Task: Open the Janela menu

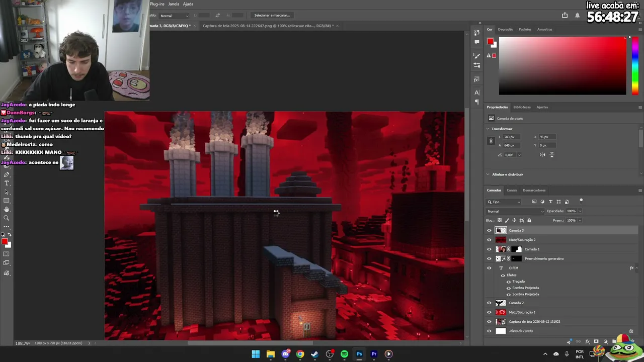Action: pos(174,4)
